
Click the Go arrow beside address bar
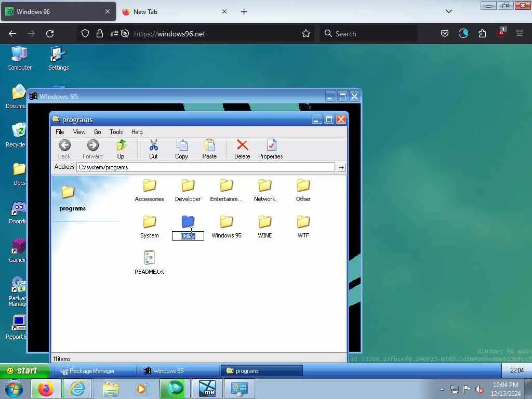[x=341, y=167]
